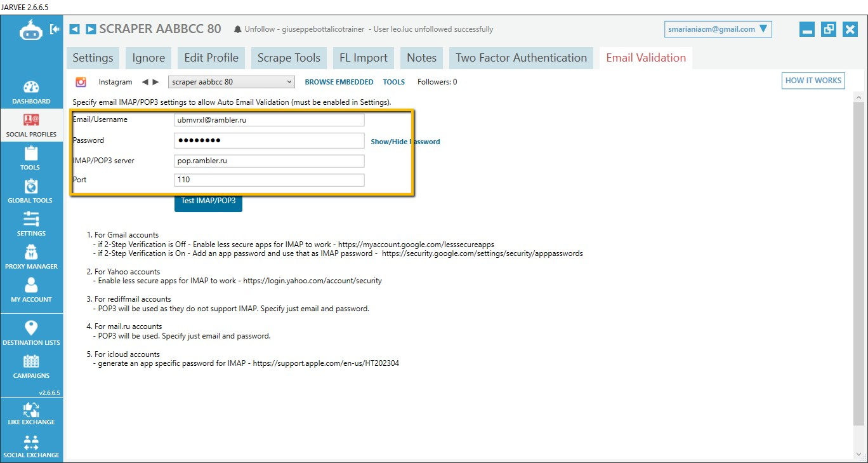Click the Test IMAP/POP3 button

pyautogui.click(x=208, y=201)
